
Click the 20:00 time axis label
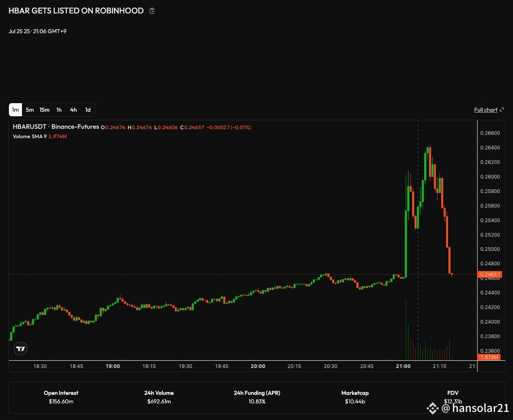(258, 366)
